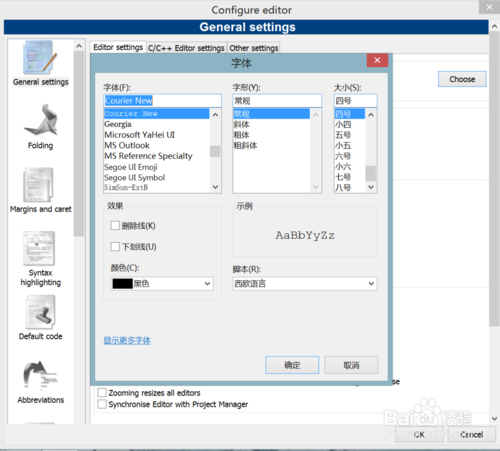
Task: Click size list up arrow
Action: tap(371, 115)
